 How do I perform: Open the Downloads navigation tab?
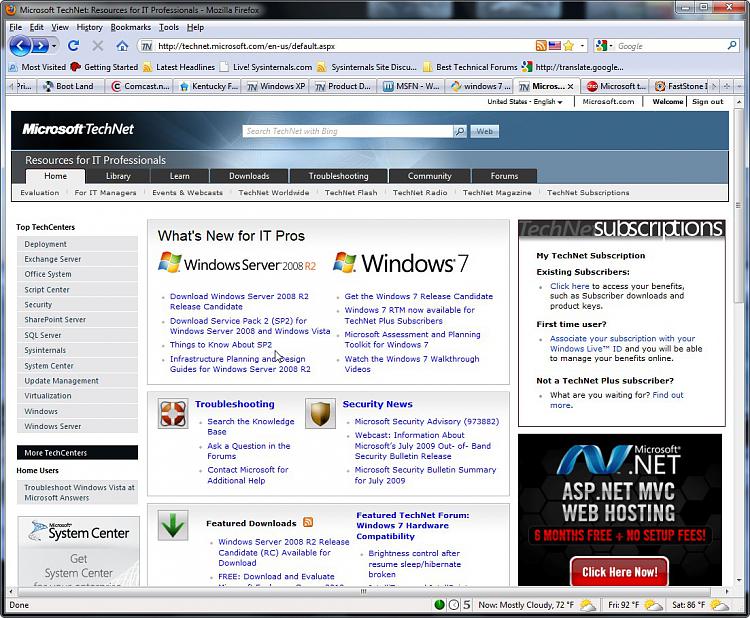click(249, 176)
